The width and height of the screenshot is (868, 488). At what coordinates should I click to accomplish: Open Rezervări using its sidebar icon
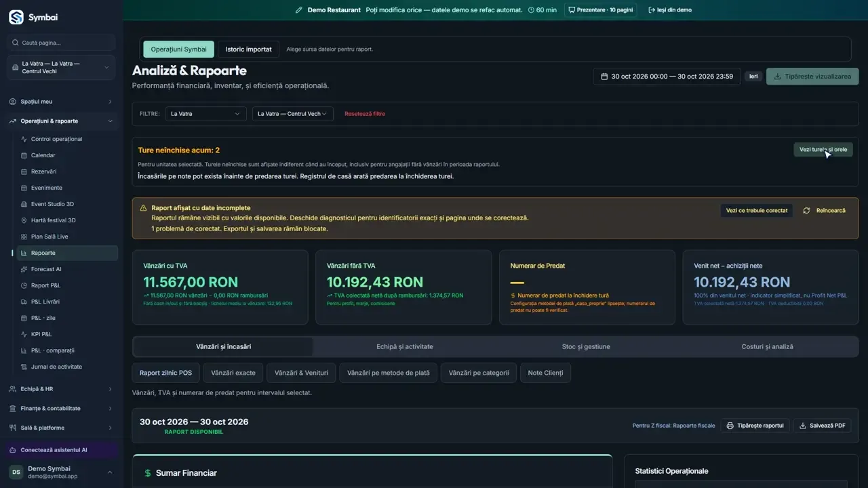(24, 171)
